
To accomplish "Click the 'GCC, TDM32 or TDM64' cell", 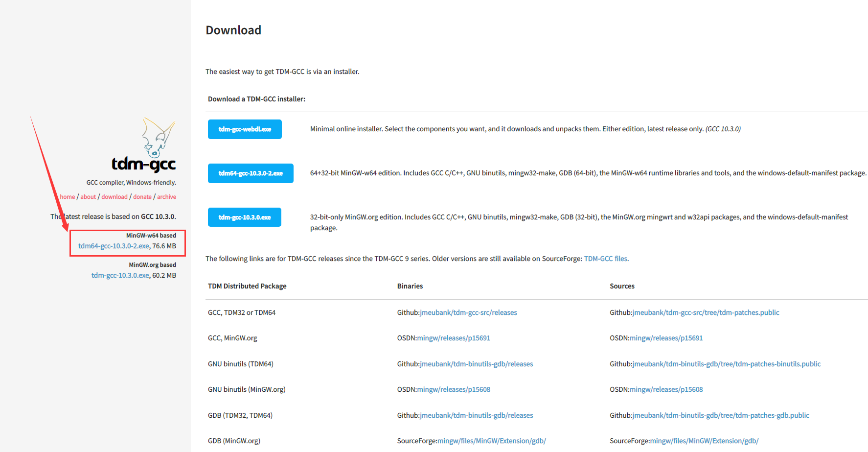I will pos(242,312).
